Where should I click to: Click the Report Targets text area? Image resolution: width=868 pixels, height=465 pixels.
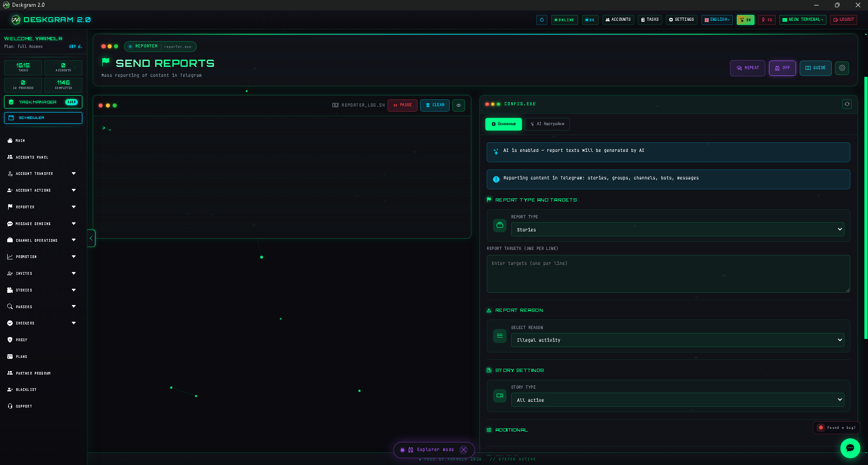[668, 274]
